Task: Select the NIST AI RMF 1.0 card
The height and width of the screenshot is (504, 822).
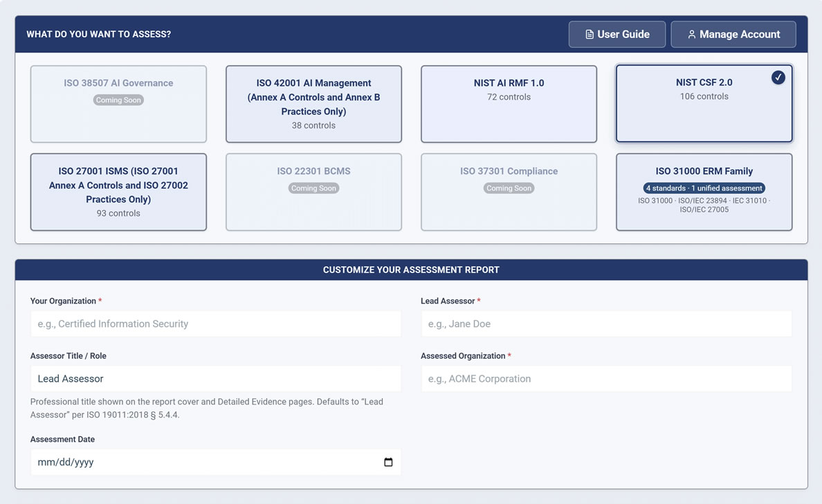Action: tap(509, 104)
